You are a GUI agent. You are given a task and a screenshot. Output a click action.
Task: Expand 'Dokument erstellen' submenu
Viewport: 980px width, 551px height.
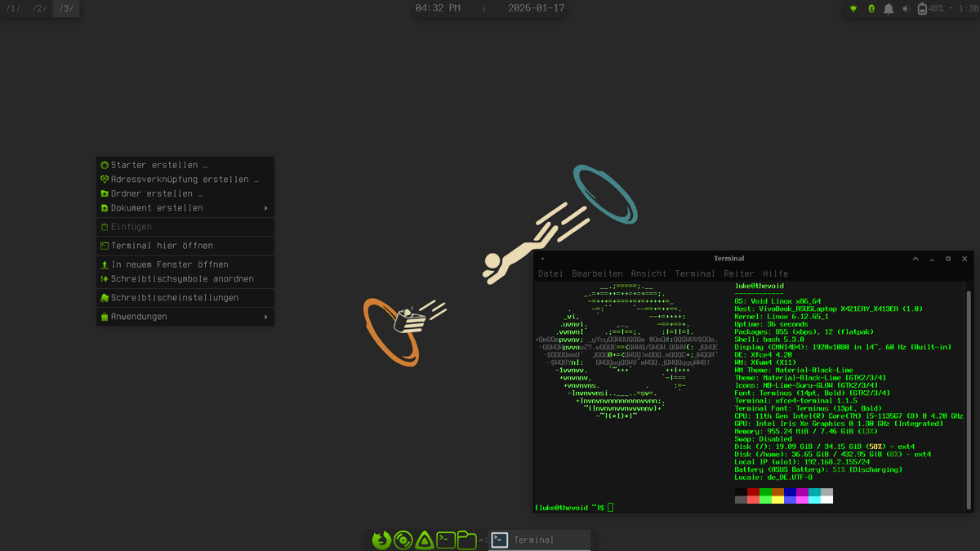185,208
